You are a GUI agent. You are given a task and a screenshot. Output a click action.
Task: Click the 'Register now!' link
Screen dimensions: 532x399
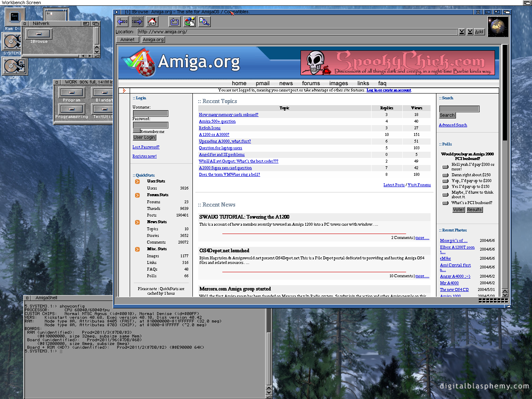click(145, 156)
